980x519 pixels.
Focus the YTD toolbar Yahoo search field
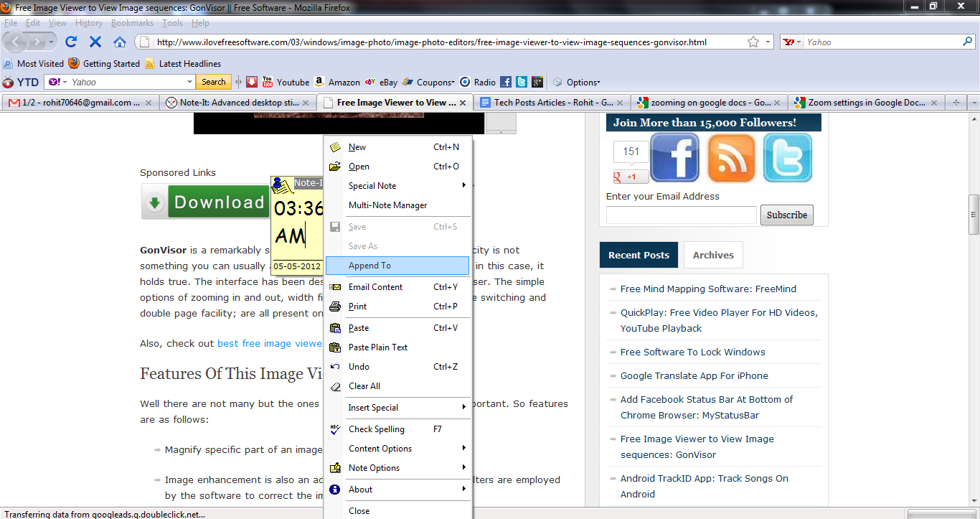119,82
